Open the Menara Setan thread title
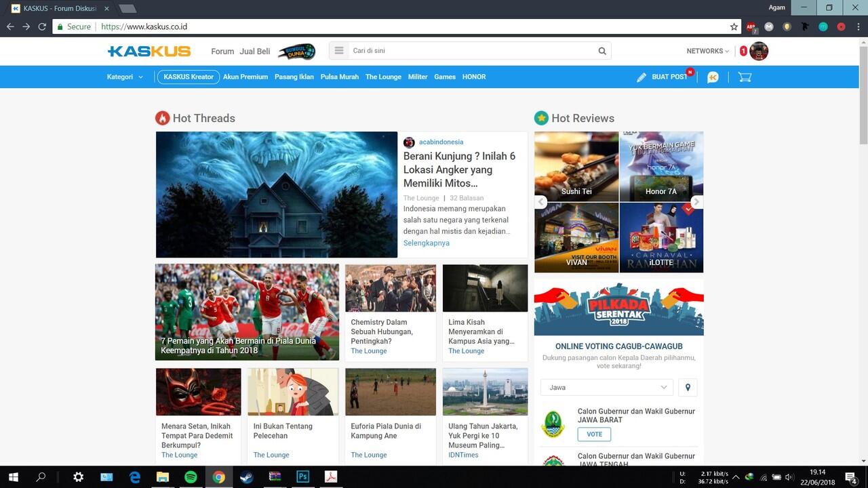Screen dimensions: 868x488 click(x=197, y=436)
